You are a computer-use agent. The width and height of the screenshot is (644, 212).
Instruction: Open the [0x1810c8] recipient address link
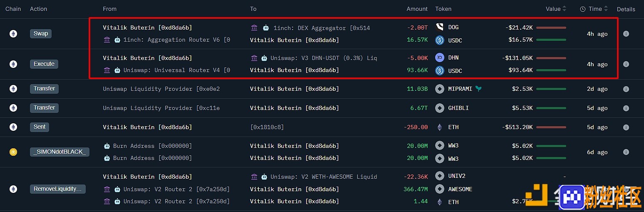click(267, 127)
